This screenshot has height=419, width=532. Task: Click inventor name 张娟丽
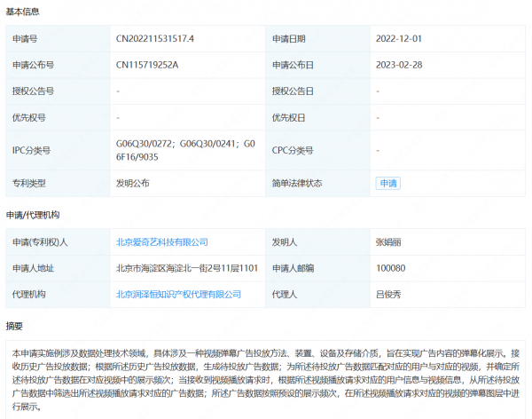point(388,242)
